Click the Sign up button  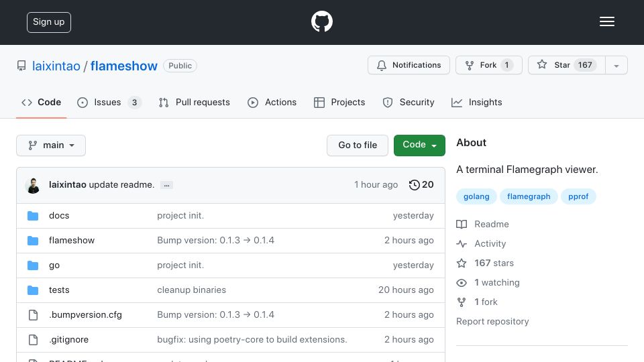pos(49,22)
